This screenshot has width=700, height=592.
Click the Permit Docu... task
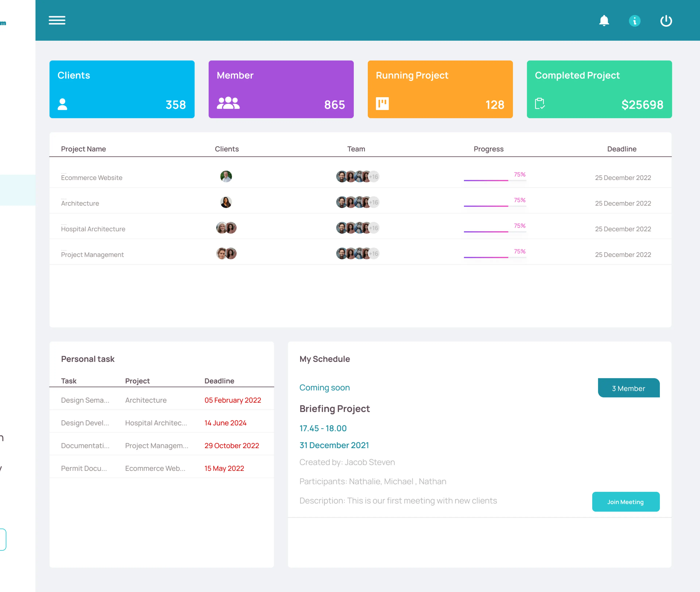[84, 468]
